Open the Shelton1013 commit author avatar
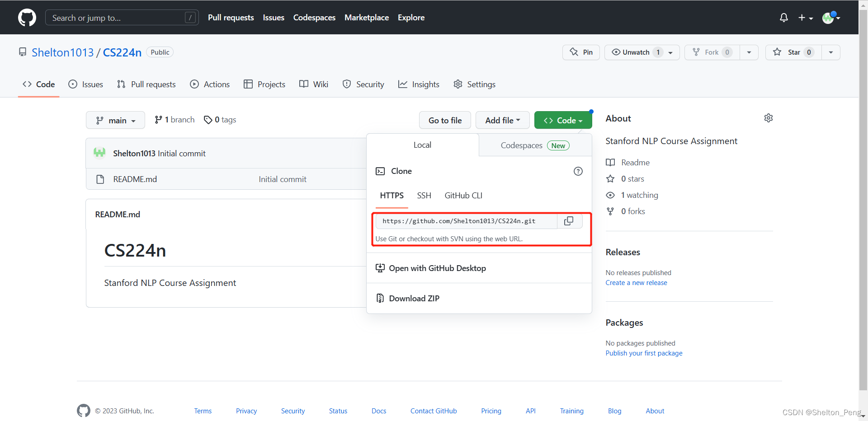Screen dimensions: 868x421 99,153
